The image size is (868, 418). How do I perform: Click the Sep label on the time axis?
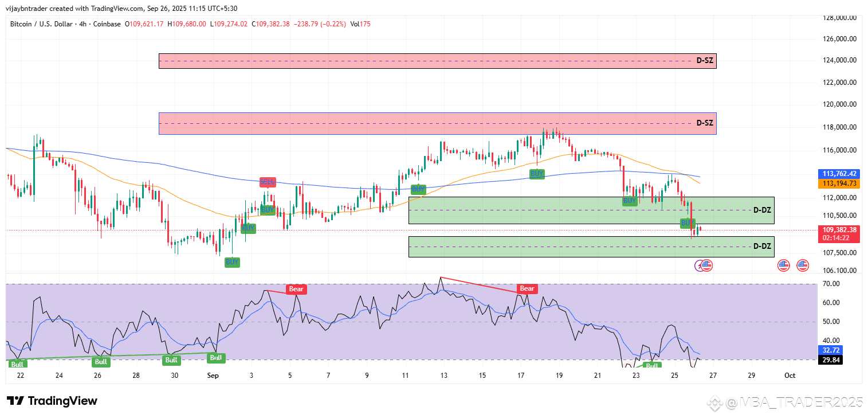tap(213, 376)
